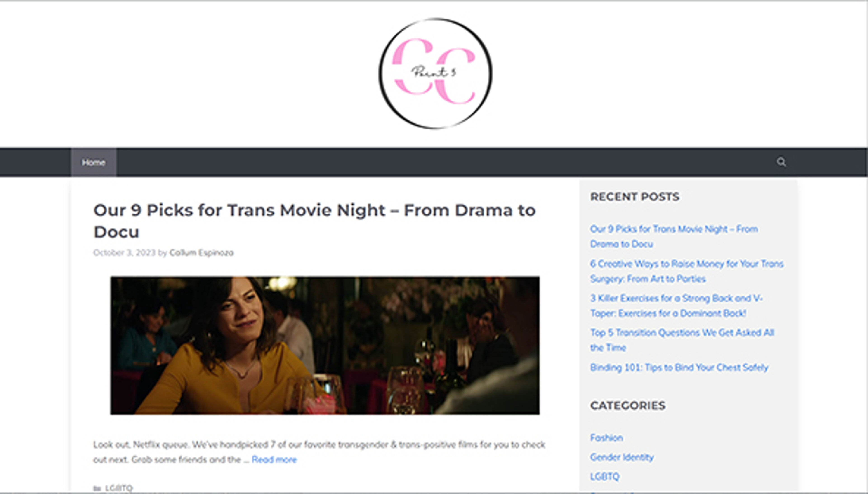The width and height of the screenshot is (868, 494).
Task: Open 'Top 5 Transition Questions' recent post
Action: (x=682, y=340)
